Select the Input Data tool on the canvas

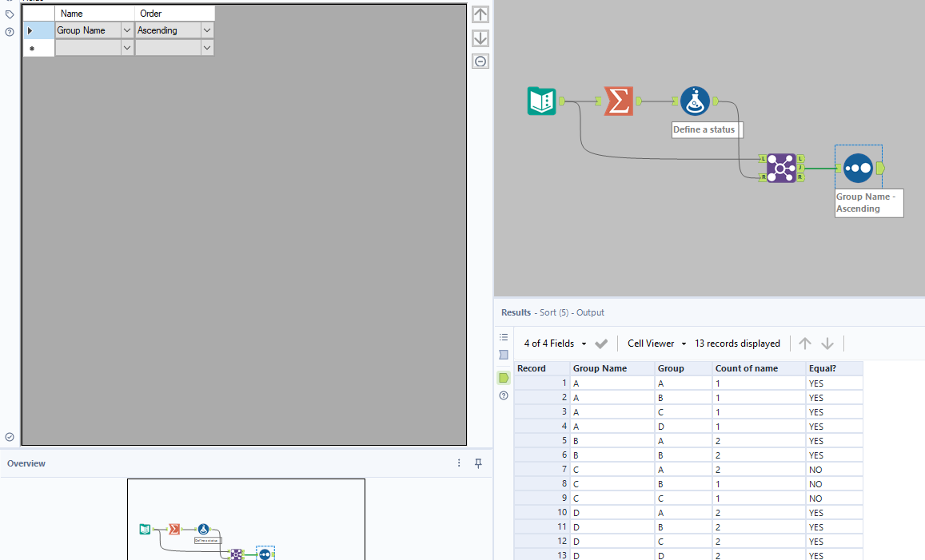[x=541, y=101]
